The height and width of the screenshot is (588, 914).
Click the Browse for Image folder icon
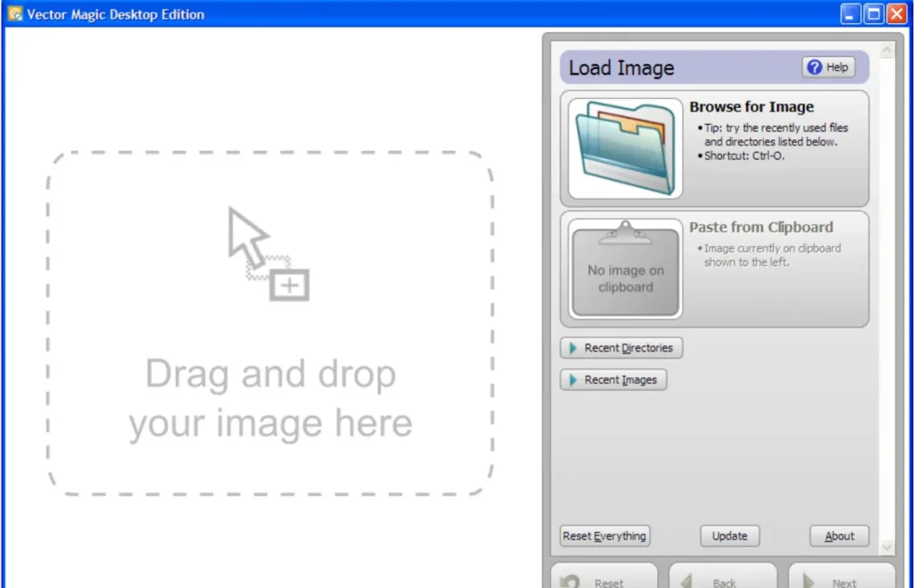(x=622, y=145)
